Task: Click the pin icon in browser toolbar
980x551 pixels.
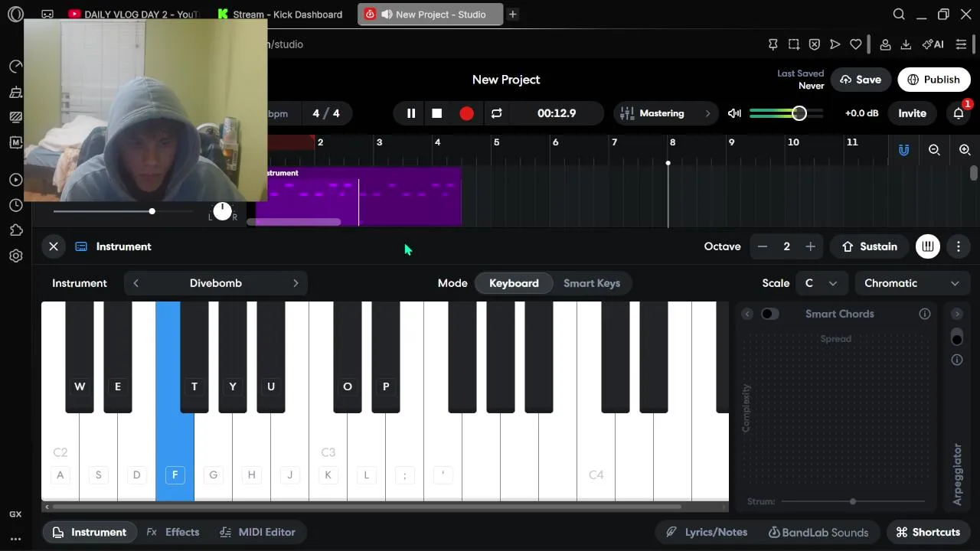Action: click(773, 44)
